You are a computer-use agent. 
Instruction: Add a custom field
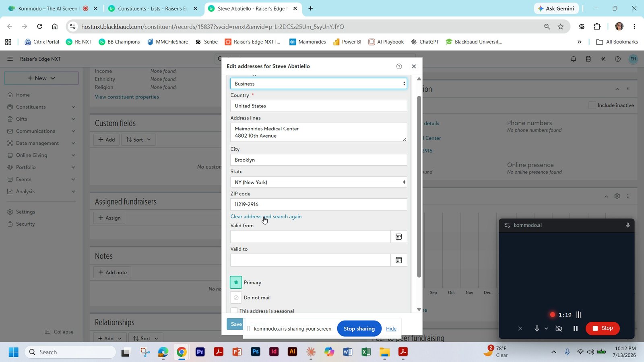point(107,140)
